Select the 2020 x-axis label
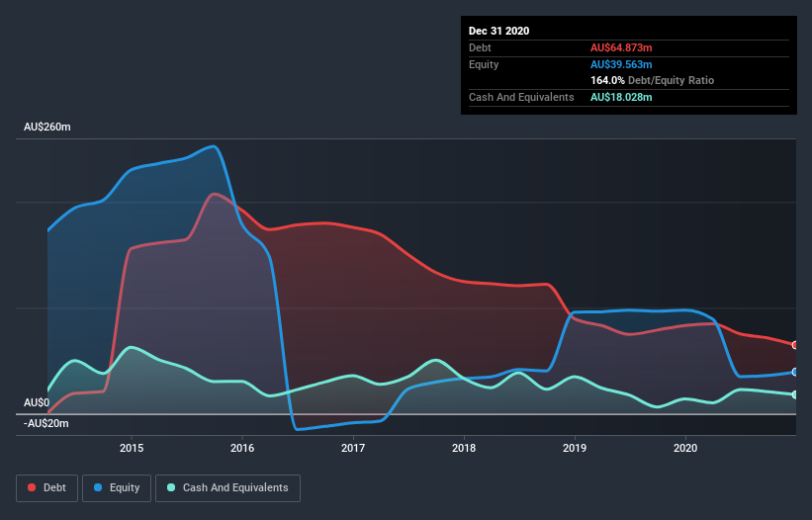The image size is (812, 520). (x=685, y=448)
